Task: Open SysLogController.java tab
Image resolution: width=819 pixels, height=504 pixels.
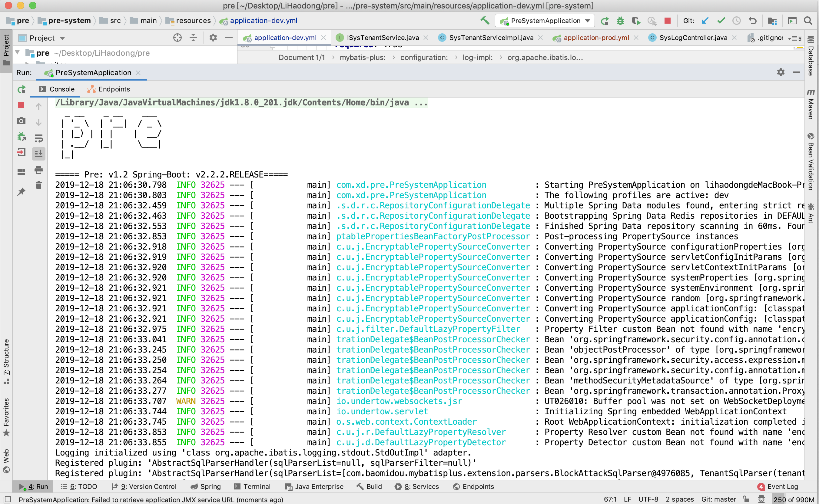Action: coord(693,38)
